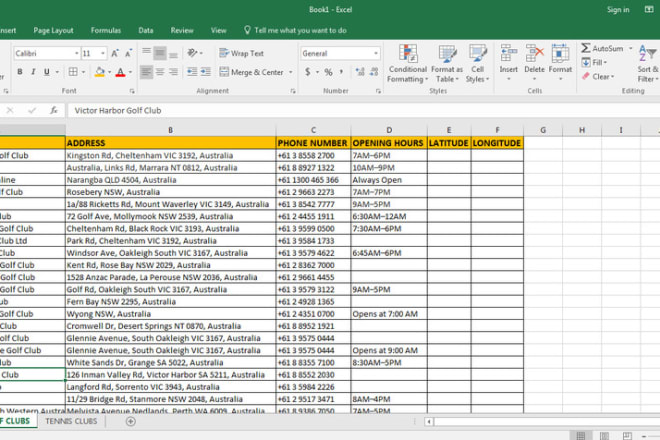Click the Insert cells icon
This screenshot has width=660, height=440.
pos(508,53)
